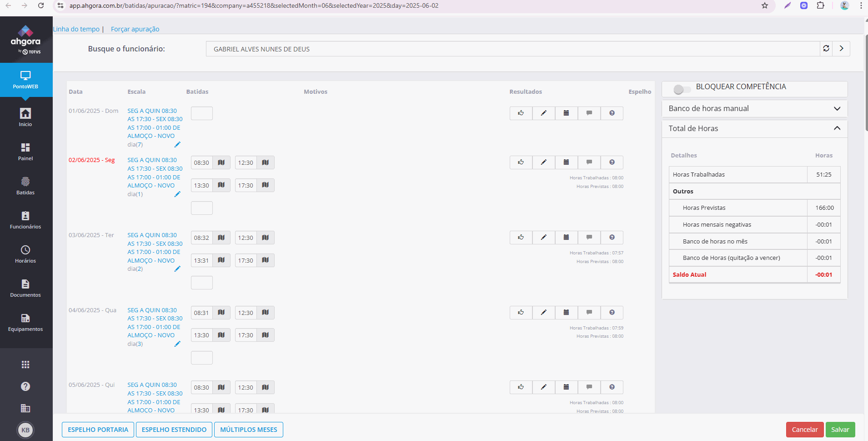Open Linha do tempo link
The image size is (868, 441).
[x=76, y=29]
